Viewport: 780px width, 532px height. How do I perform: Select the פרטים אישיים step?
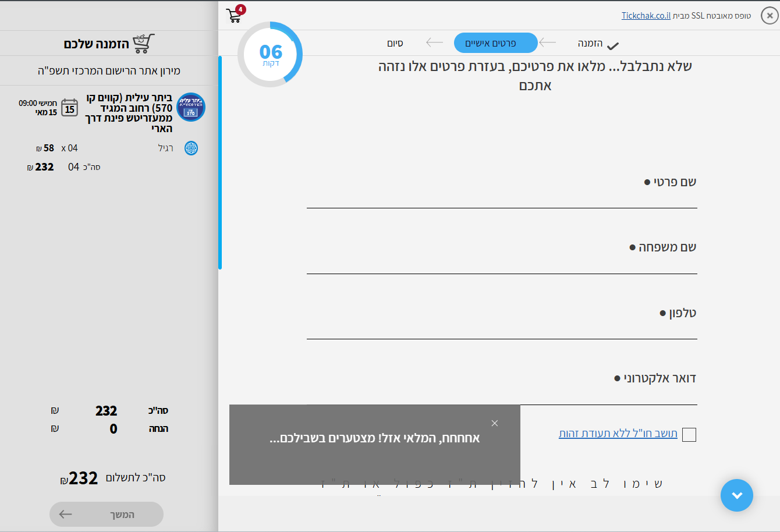click(x=496, y=43)
